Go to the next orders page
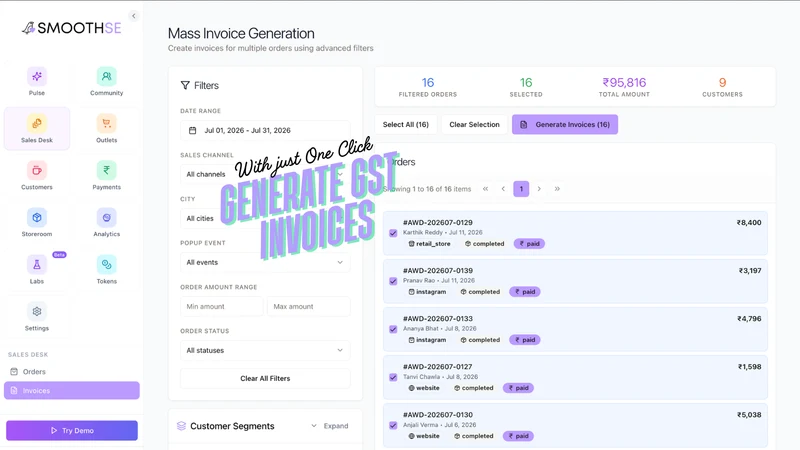 tap(539, 189)
